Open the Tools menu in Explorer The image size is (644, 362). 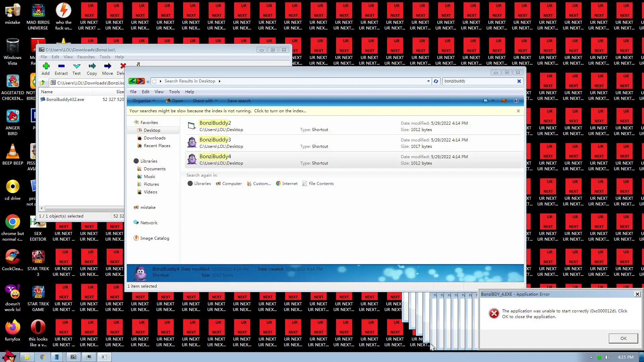[174, 92]
